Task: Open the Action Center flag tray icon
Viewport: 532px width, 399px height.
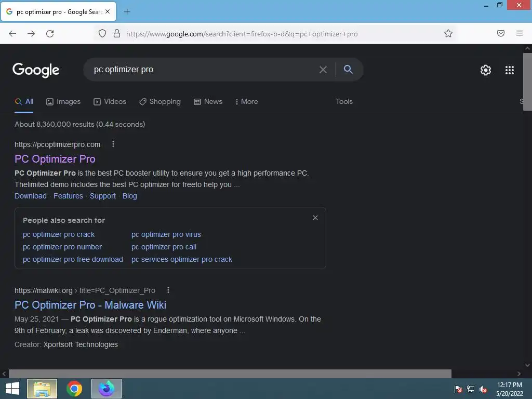Action: click(x=458, y=389)
